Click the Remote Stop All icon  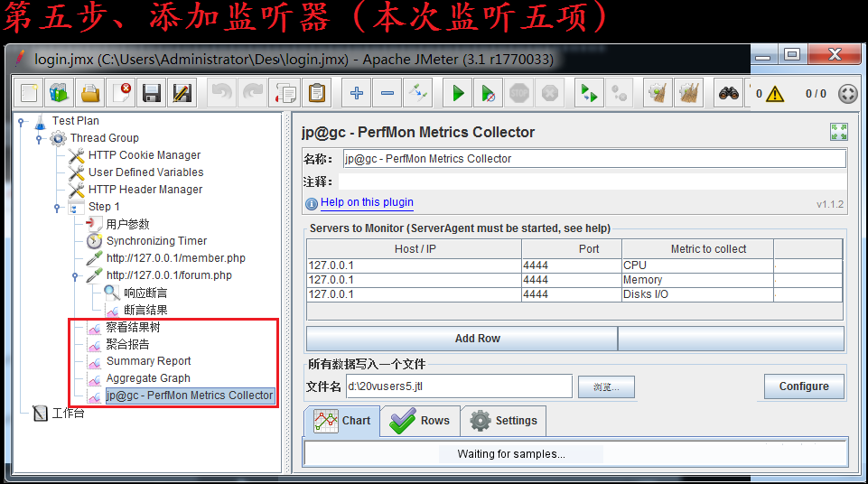coord(620,93)
